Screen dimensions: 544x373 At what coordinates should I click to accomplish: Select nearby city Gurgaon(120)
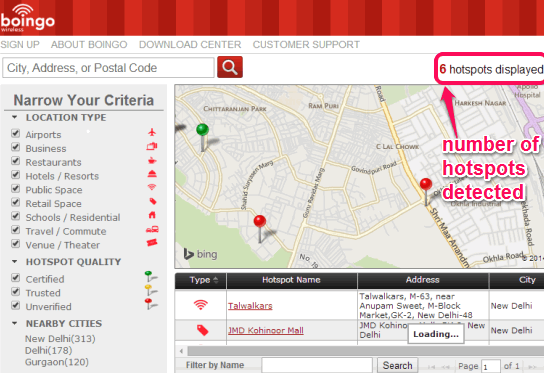pyautogui.click(x=57, y=362)
